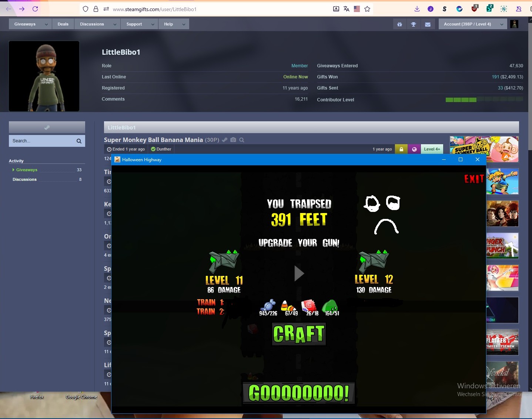Click the red EXIT text in game
Viewport: 532px width, 419px height.
[474, 179]
